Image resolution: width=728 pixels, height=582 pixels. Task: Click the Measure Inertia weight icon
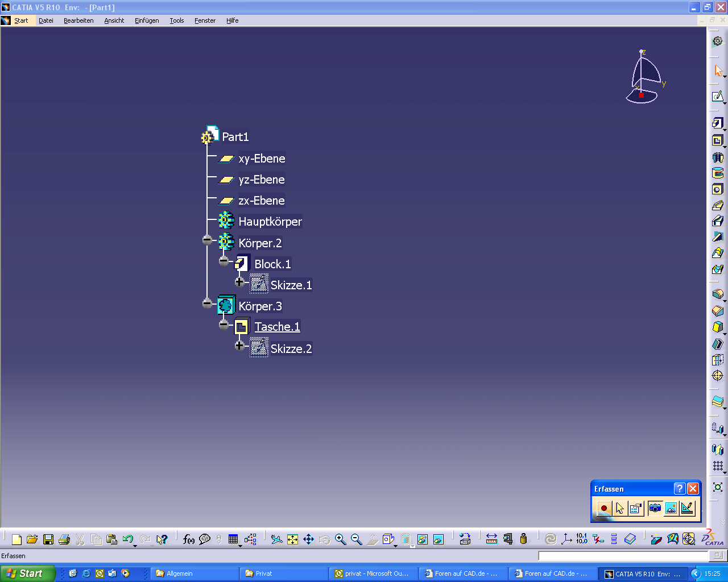pyautogui.click(x=524, y=539)
